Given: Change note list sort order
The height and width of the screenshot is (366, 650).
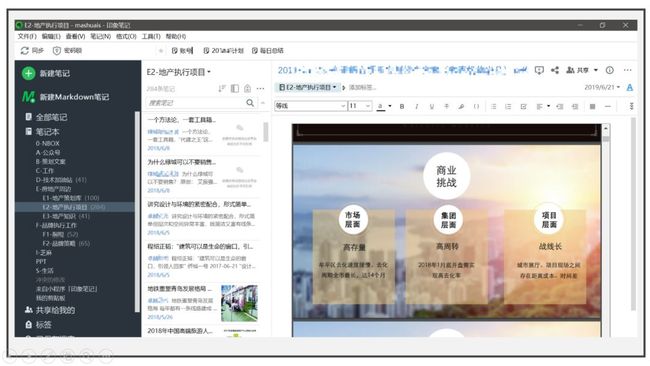Looking at the screenshot, I should coord(222,88).
